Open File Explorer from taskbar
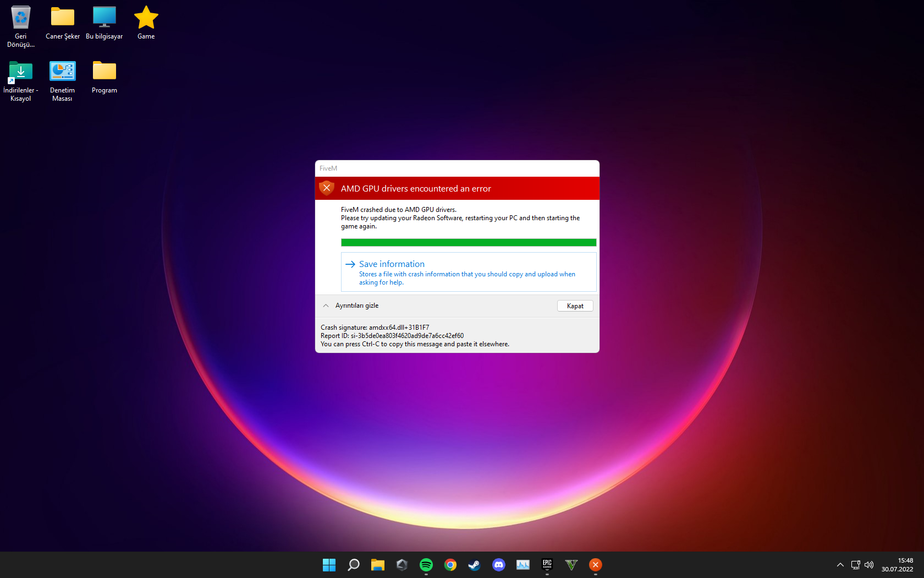 [377, 565]
